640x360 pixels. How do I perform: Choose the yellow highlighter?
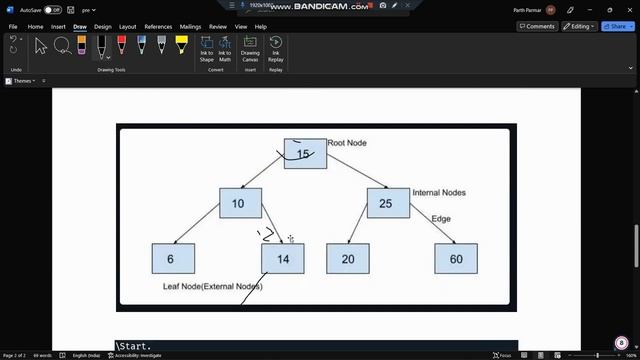click(x=182, y=45)
